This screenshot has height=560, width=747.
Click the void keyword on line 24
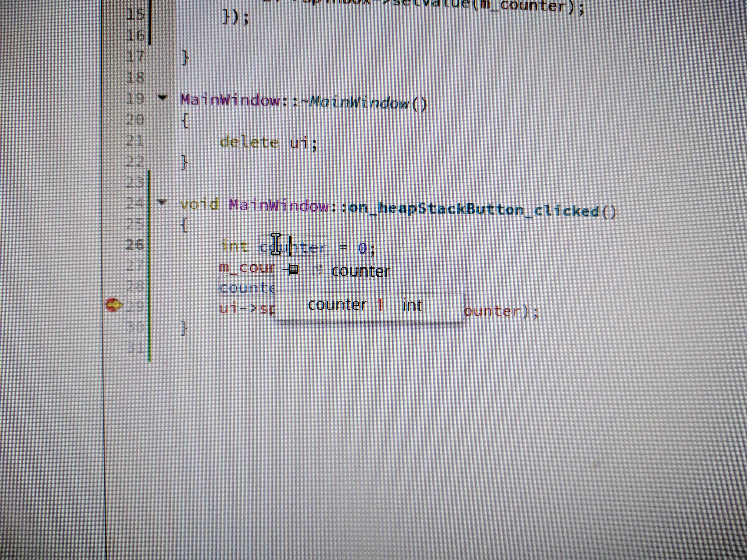pyautogui.click(x=199, y=205)
